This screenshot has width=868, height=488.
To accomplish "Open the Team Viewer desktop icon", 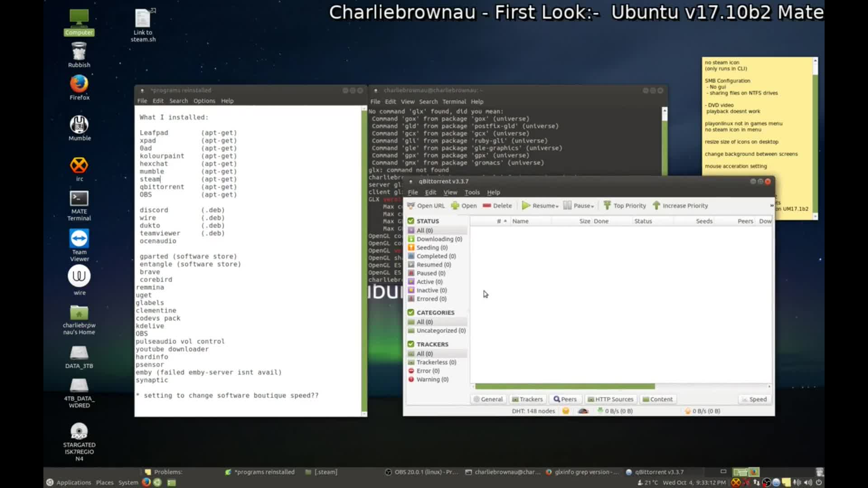I will point(79,245).
